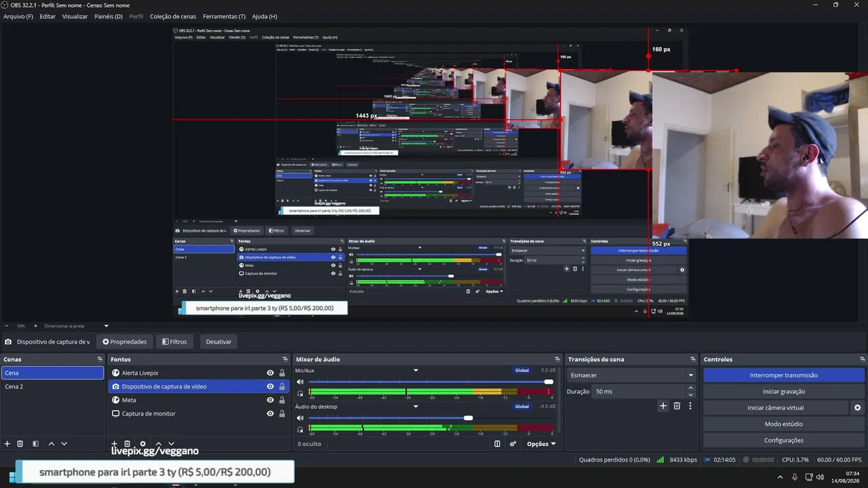Click the green connection quality bars icon

click(x=660, y=460)
